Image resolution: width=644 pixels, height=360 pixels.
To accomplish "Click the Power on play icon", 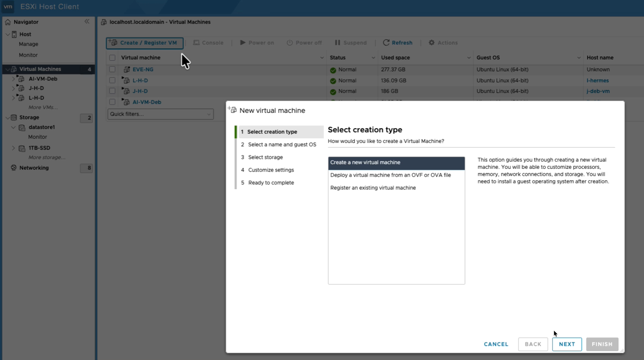I will 243,42.
